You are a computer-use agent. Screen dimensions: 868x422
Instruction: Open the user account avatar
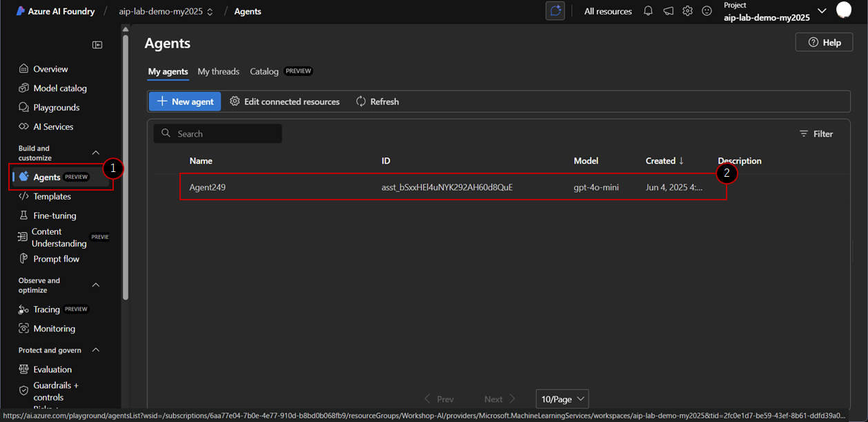(x=844, y=10)
